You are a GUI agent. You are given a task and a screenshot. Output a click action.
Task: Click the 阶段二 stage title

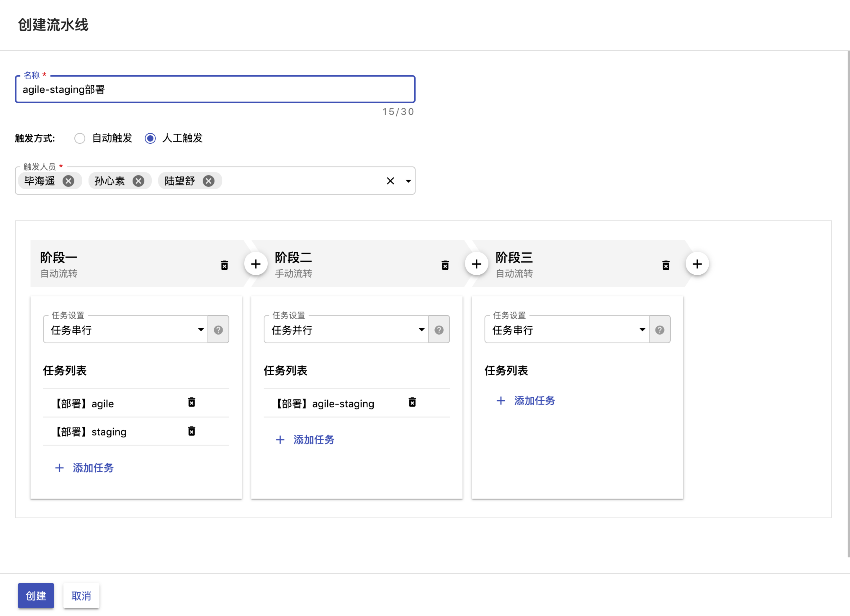[293, 258]
